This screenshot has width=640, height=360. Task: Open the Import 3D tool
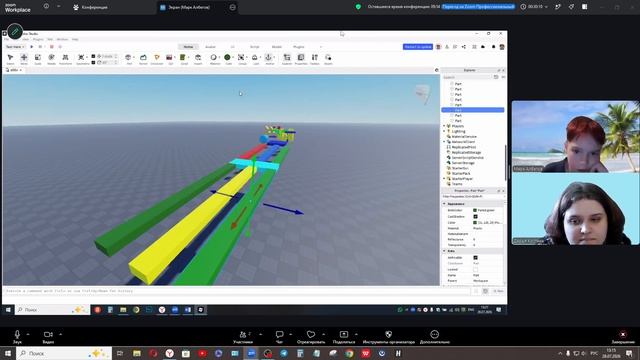coord(198,59)
